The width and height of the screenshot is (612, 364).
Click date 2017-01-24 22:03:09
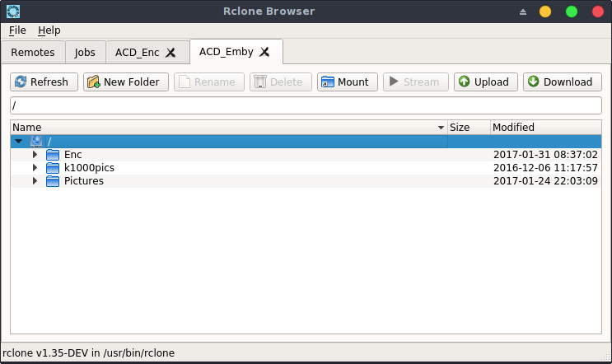click(x=545, y=181)
